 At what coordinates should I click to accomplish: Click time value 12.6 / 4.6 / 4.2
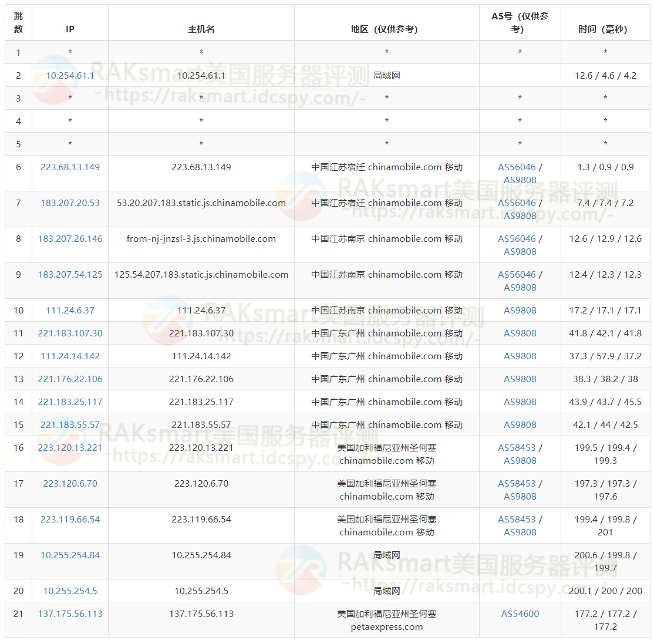tap(606, 76)
